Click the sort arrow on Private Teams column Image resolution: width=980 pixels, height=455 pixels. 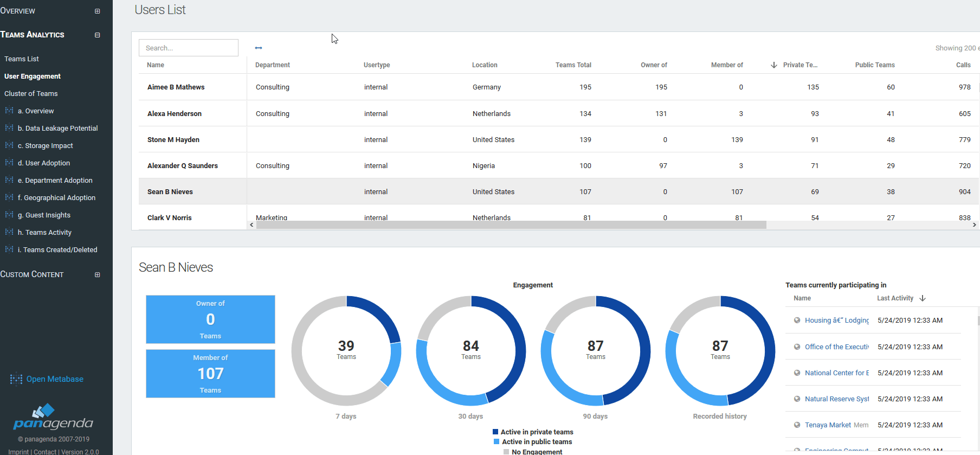click(x=774, y=65)
